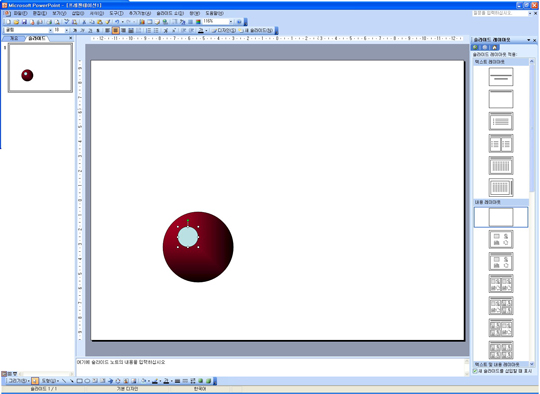The width and height of the screenshot is (540, 394).
Task: Close the slides thumbnail pane
Action: click(x=71, y=38)
